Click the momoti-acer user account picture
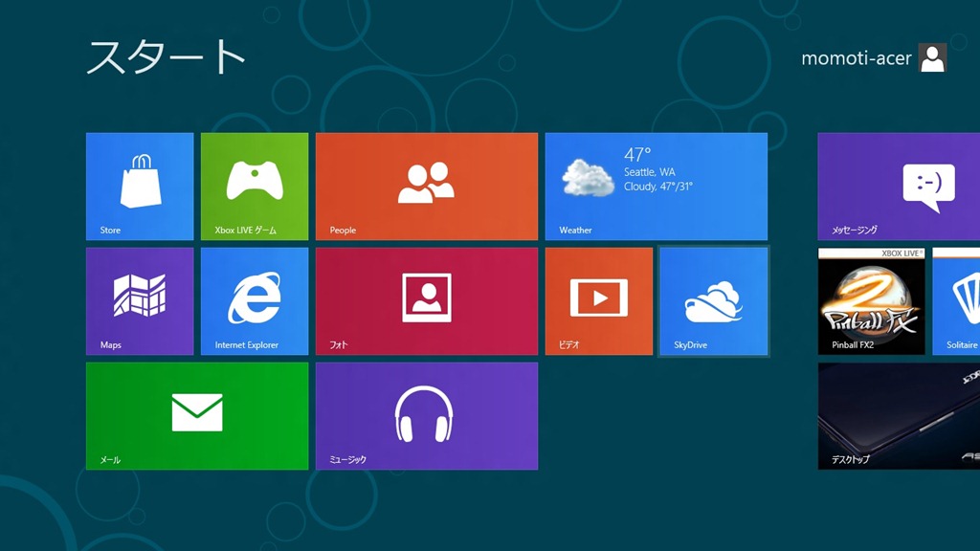 (x=932, y=58)
